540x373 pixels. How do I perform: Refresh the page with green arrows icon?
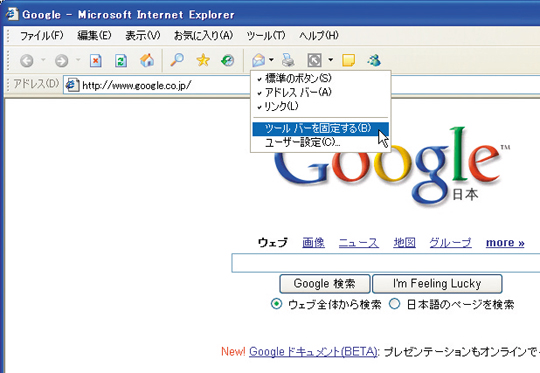(121, 61)
